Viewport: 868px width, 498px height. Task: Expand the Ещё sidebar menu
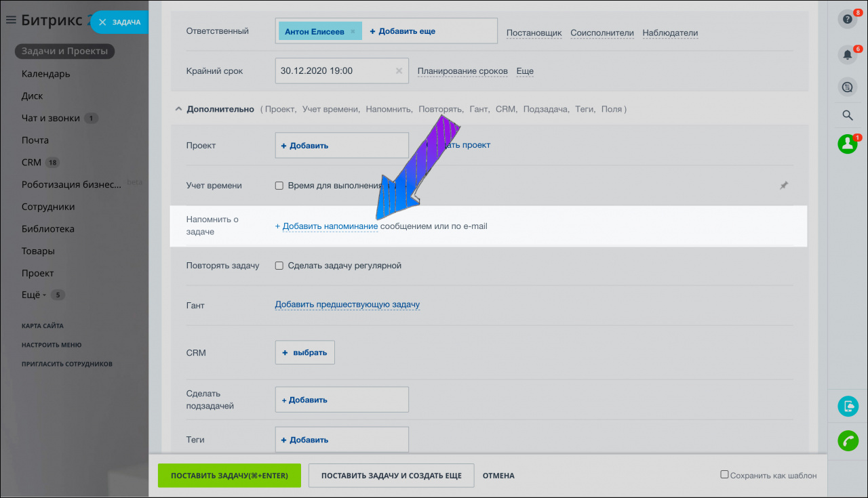coord(34,295)
